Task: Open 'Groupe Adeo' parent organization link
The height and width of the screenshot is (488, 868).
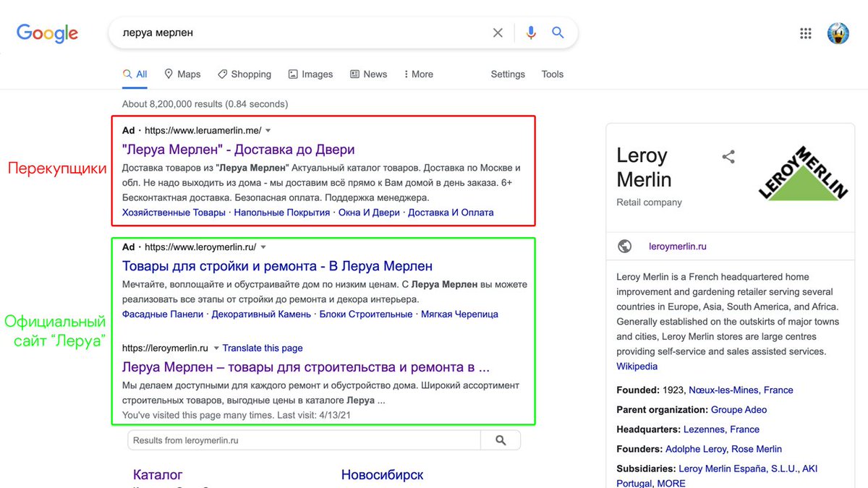Action: tap(739, 409)
